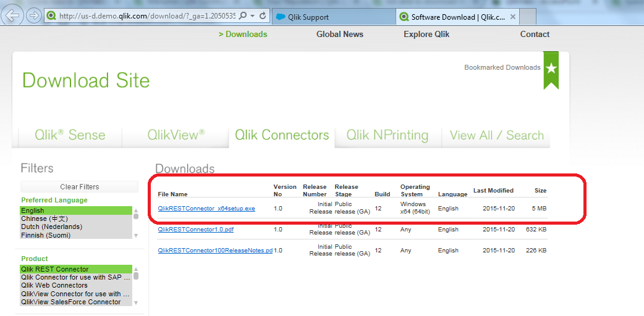
Task: Go forward with the browser forward arrow
Action: click(34, 16)
